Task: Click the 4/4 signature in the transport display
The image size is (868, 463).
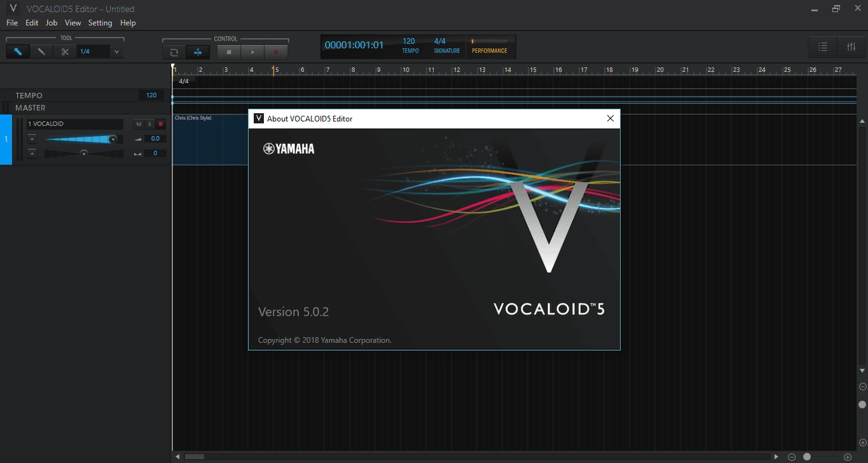Action: [x=439, y=41]
